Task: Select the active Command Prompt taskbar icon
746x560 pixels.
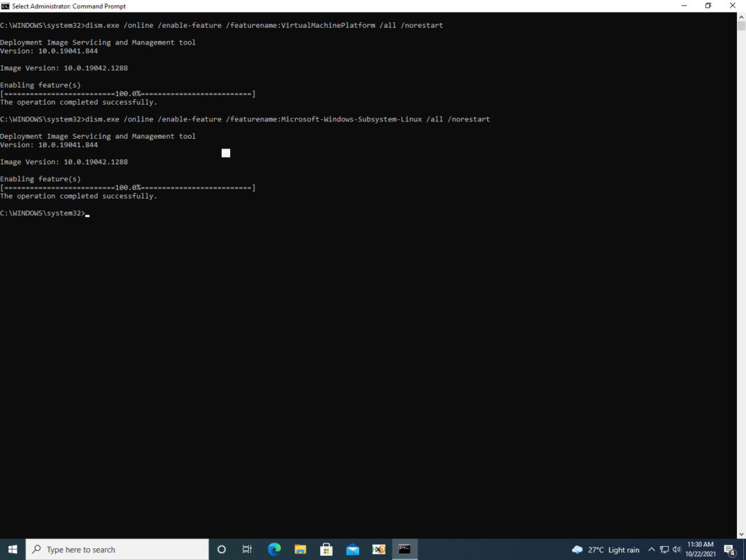Action: pos(404,549)
